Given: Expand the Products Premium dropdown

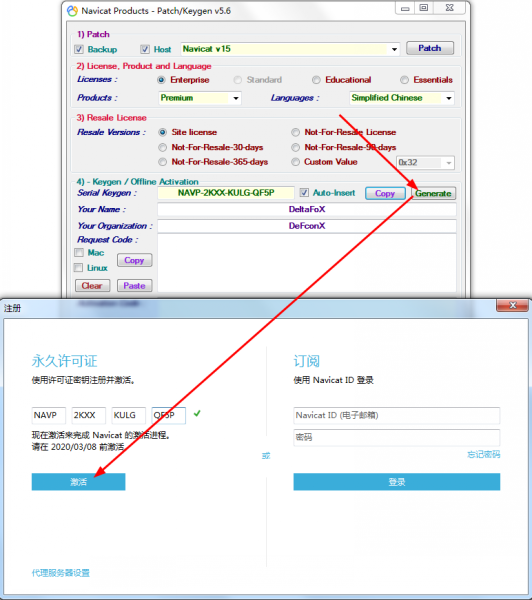Looking at the screenshot, I should 236,98.
